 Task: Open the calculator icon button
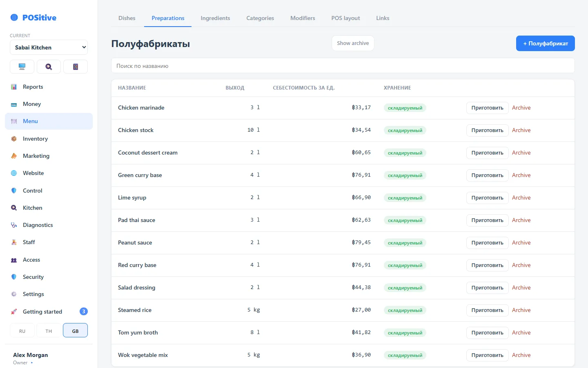click(76, 67)
